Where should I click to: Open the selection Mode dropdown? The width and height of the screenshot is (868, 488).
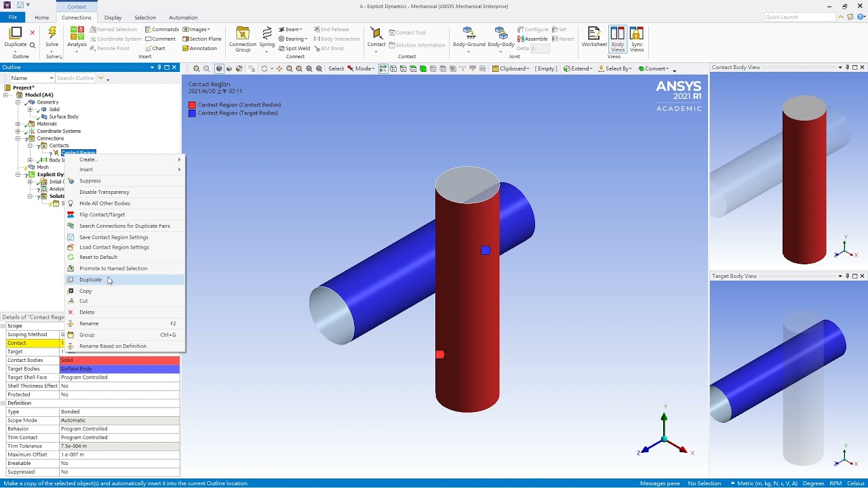pos(361,68)
